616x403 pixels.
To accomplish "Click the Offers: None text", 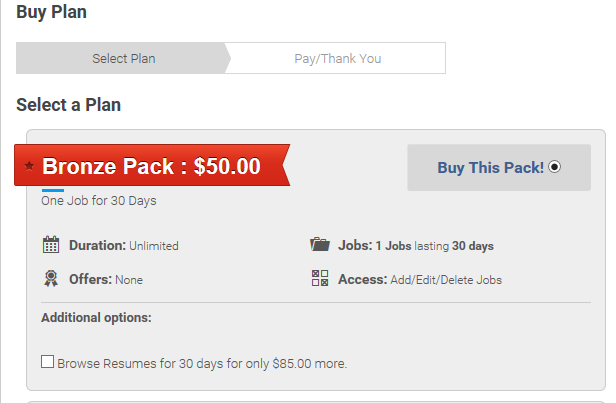I will [x=106, y=280].
